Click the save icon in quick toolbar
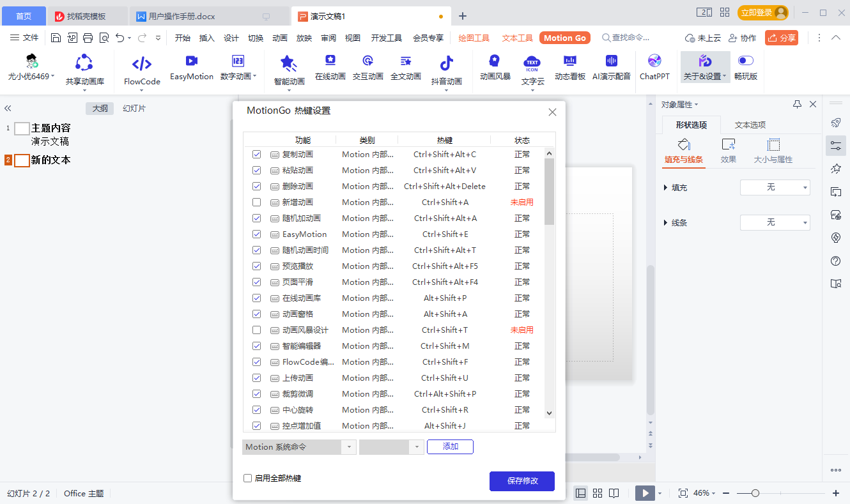Image resolution: width=850 pixels, height=504 pixels. (56, 38)
